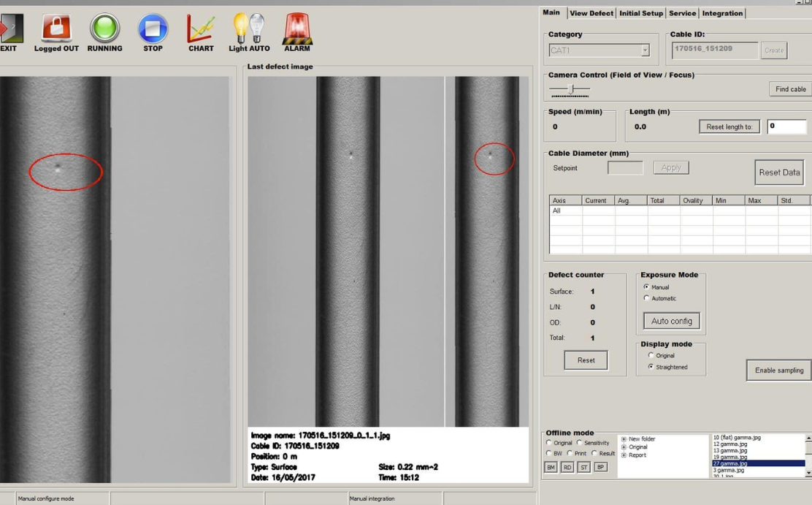
Task: Click the Find cable button
Action: pos(791,89)
